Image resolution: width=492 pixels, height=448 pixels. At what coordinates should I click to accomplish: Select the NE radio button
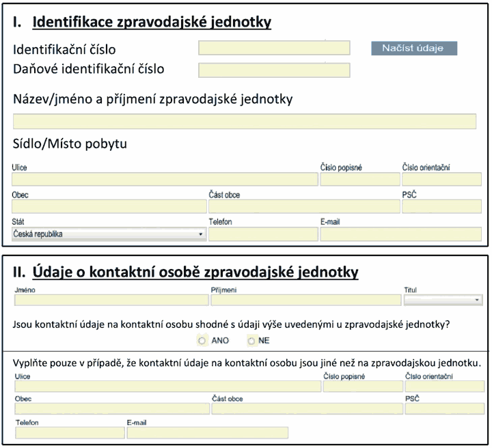[x=251, y=341]
